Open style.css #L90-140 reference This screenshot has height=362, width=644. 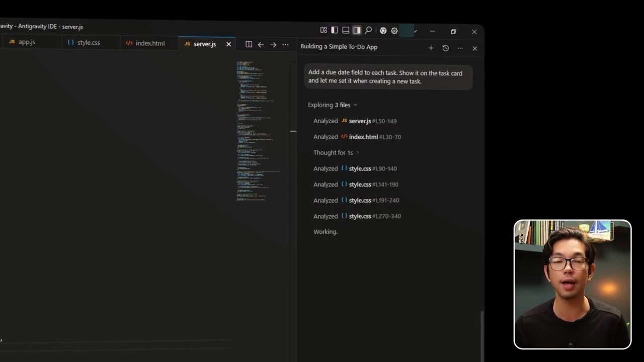tap(369, 168)
